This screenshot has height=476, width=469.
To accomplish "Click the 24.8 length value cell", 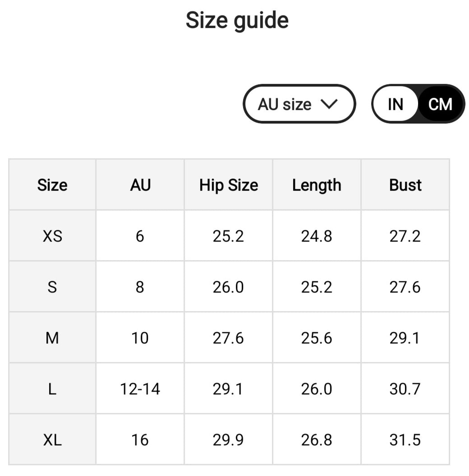I will point(317,236).
